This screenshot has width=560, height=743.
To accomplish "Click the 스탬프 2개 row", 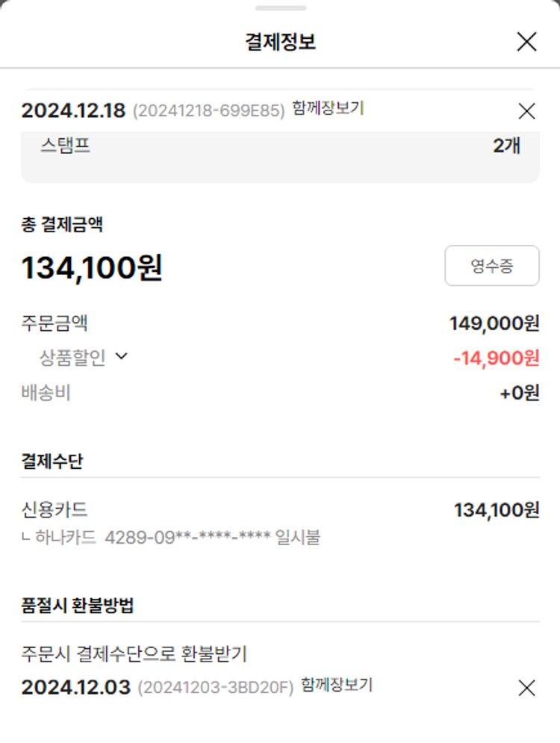I will tap(280, 146).
